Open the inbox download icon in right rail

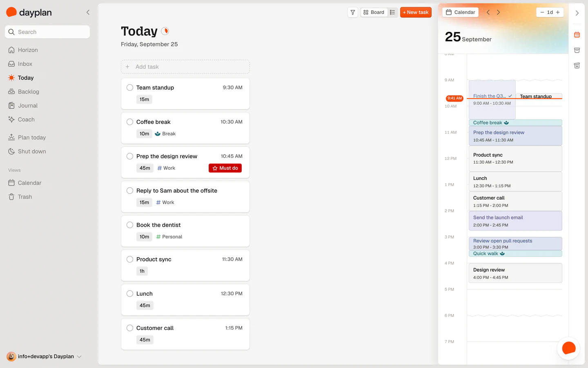(577, 65)
